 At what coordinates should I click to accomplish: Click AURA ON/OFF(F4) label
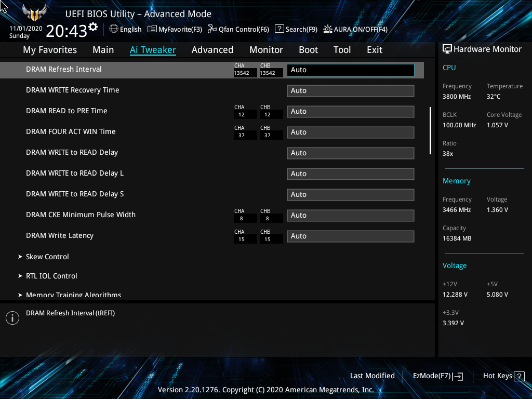(x=361, y=29)
